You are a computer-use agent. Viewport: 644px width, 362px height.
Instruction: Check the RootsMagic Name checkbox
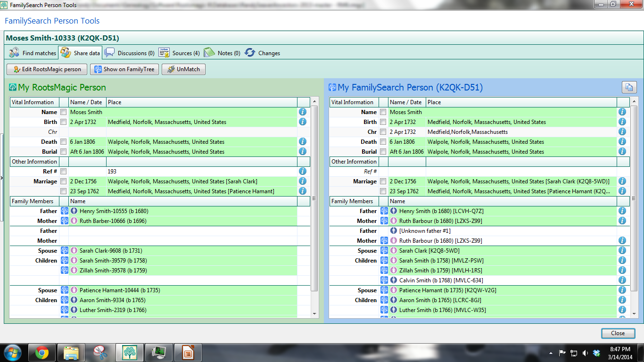(x=63, y=112)
